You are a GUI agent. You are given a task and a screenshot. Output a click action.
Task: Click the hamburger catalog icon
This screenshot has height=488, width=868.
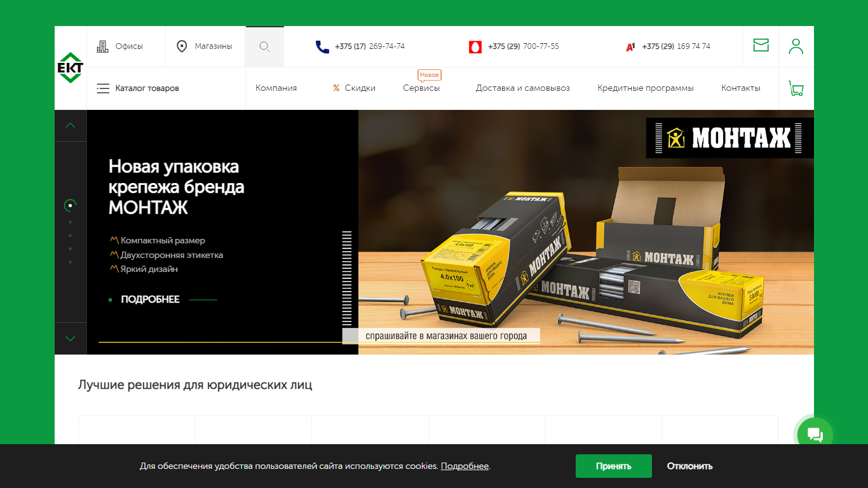(x=103, y=88)
